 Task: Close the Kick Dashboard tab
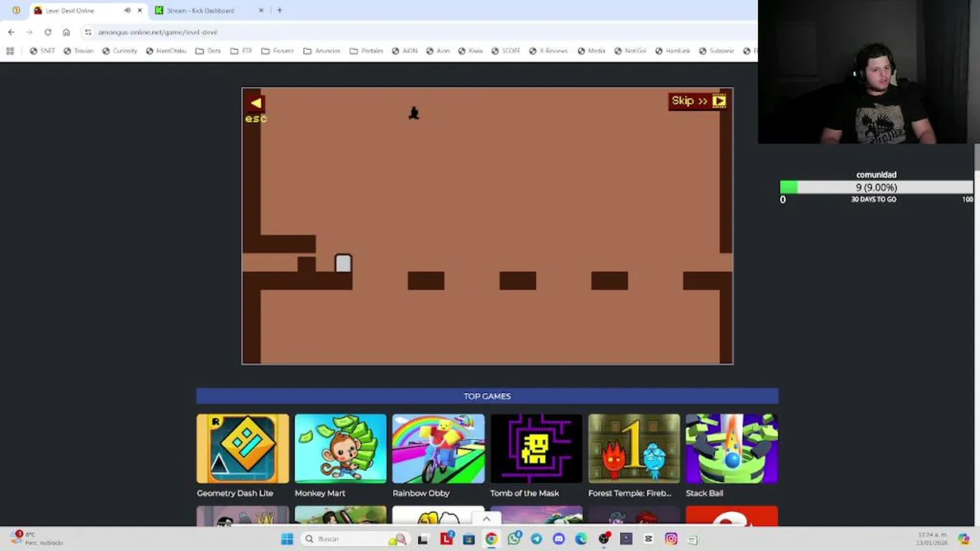click(261, 11)
